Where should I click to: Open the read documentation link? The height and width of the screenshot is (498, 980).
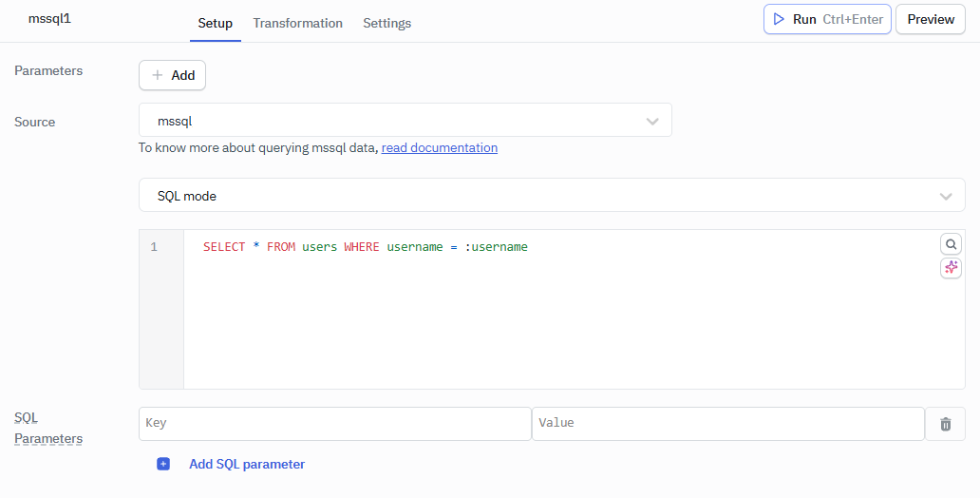[439, 147]
